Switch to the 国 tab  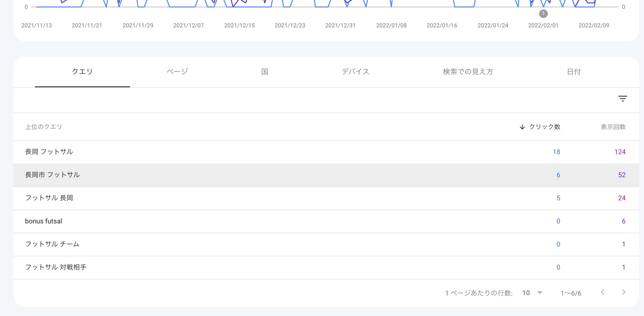265,72
